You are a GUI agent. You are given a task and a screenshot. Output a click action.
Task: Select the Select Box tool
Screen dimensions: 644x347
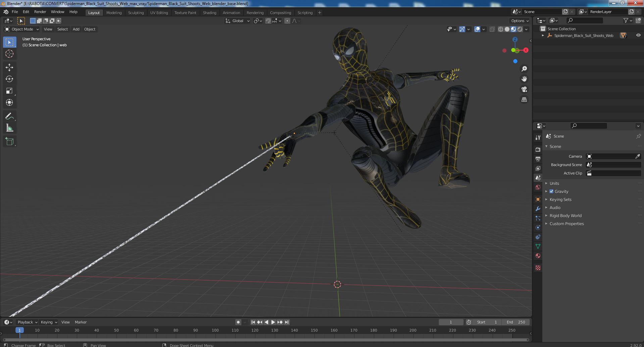9,42
